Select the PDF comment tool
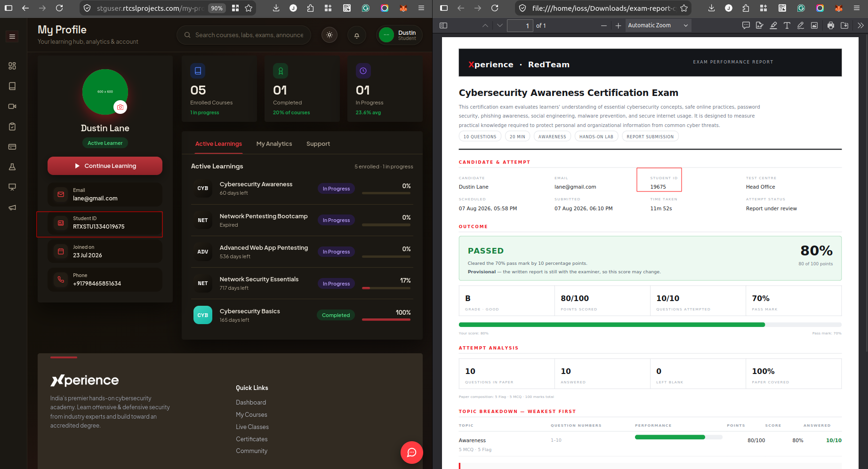Screen dimensions: 868x469 [746, 25]
